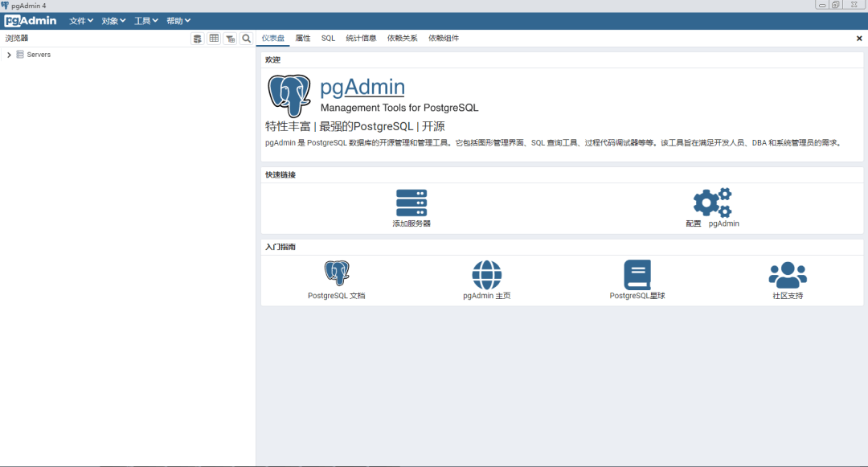Open the 对象 menu
This screenshot has width=868, height=467.
113,21
